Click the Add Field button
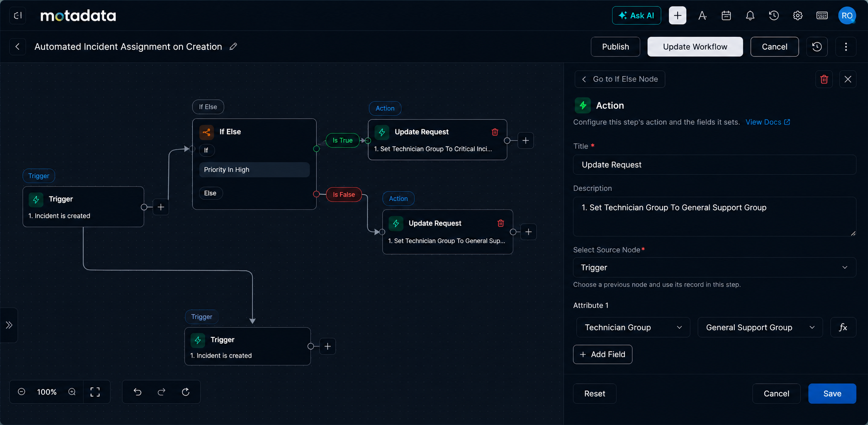Screen dimensions: 868x425 click(603, 354)
